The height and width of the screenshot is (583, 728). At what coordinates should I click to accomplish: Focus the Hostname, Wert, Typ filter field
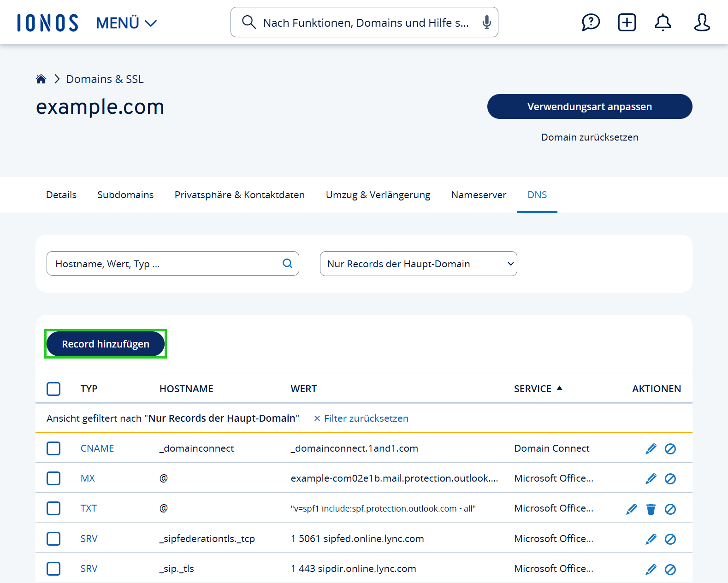(x=173, y=264)
